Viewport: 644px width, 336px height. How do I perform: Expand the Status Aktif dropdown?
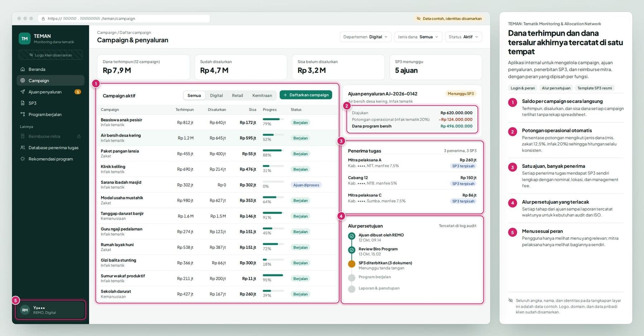(463, 37)
